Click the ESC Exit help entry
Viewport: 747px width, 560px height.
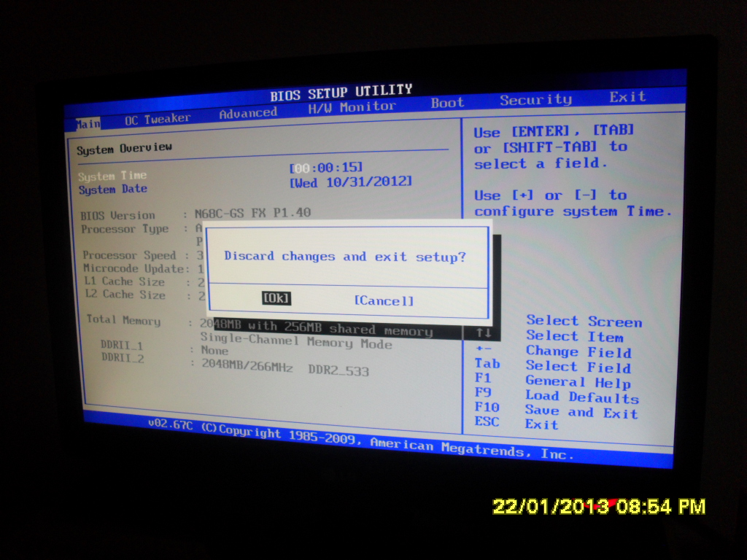(516, 423)
